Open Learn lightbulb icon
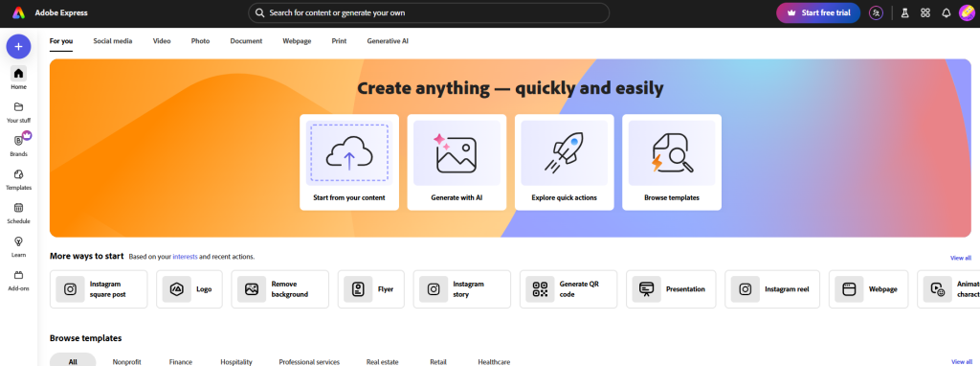The width and height of the screenshot is (980, 366). 19,240
